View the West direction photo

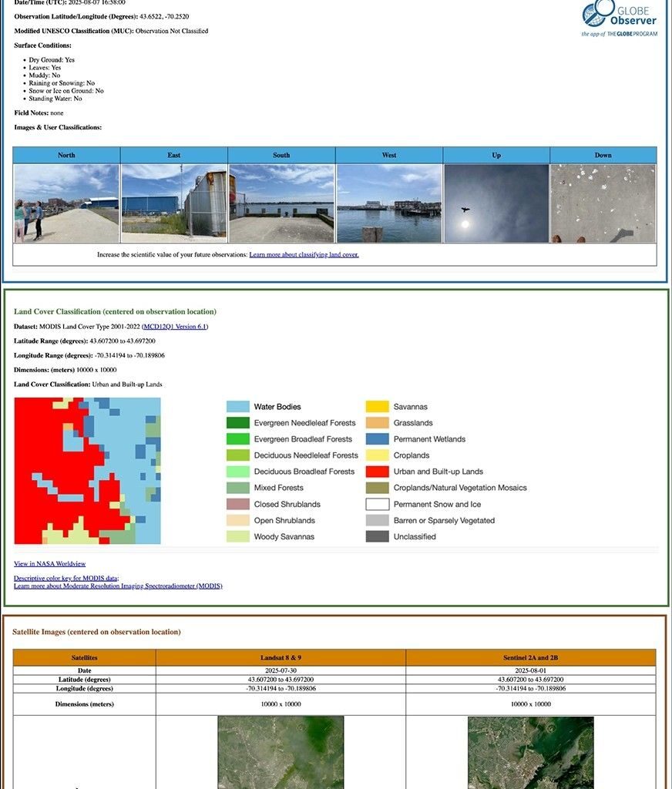coord(388,202)
